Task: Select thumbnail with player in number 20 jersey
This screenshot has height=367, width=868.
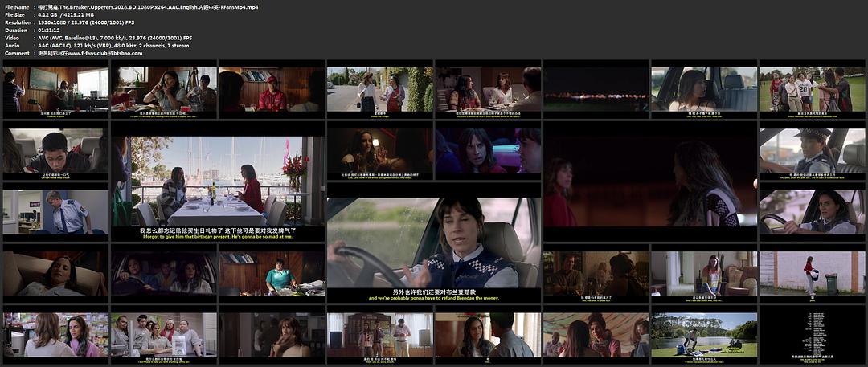Action: (811, 89)
